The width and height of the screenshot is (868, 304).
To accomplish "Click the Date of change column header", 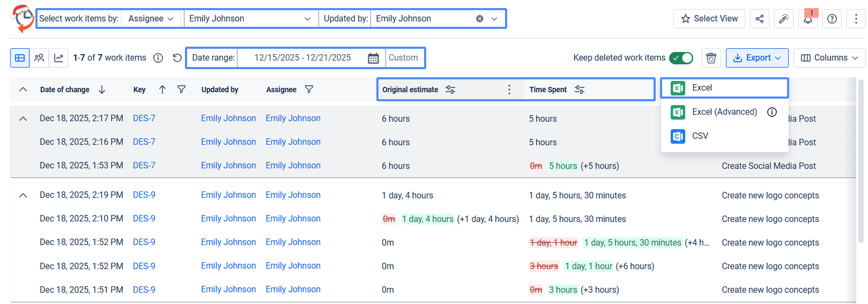I will [x=65, y=90].
